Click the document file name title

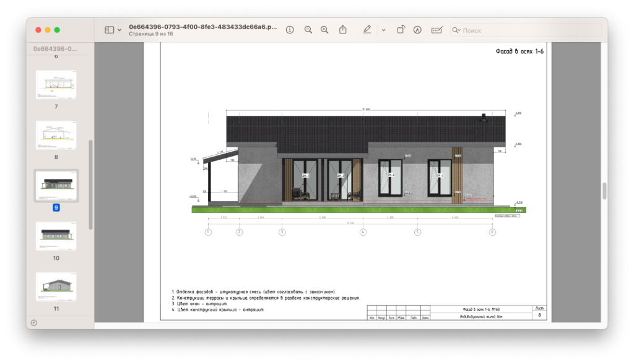pos(202,27)
